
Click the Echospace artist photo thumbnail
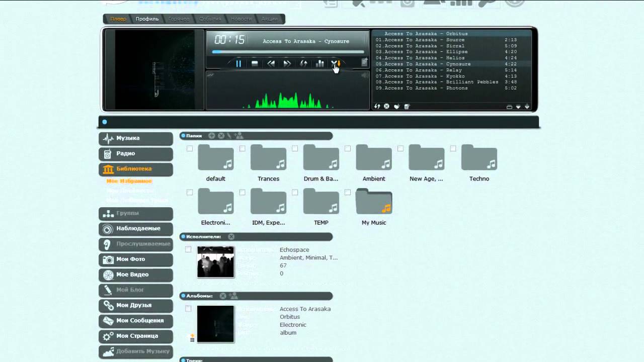[215, 261]
